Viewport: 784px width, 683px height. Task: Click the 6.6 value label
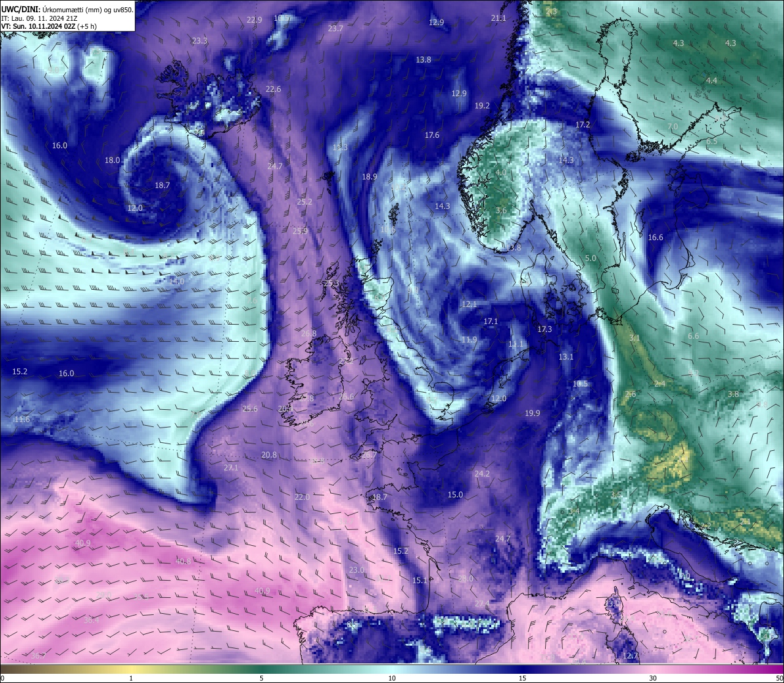(x=693, y=336)
